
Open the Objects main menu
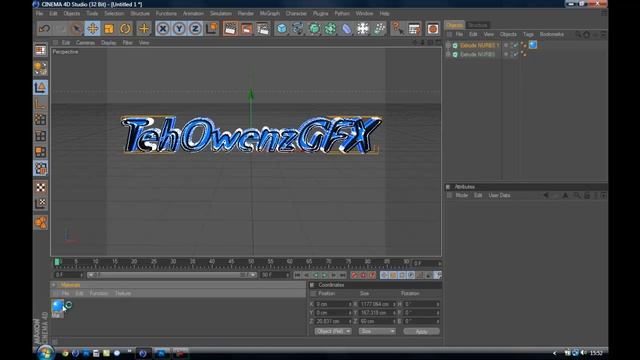[x=72, y=13]
